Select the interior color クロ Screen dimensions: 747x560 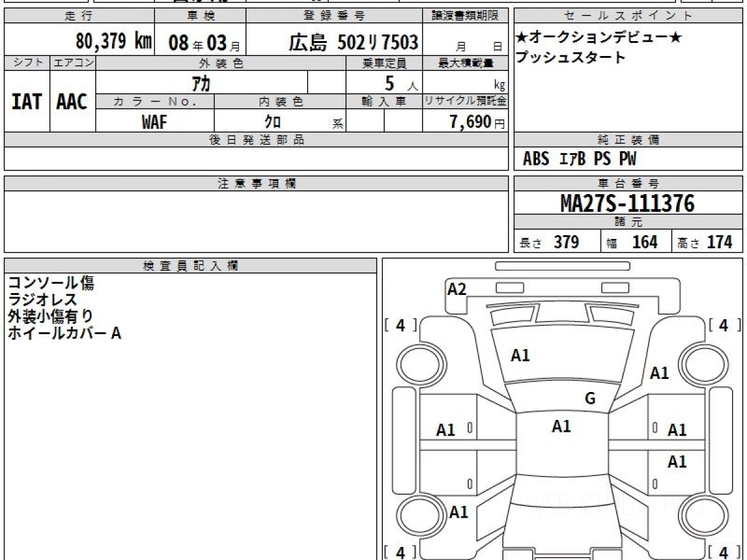[x=273, y=122]
